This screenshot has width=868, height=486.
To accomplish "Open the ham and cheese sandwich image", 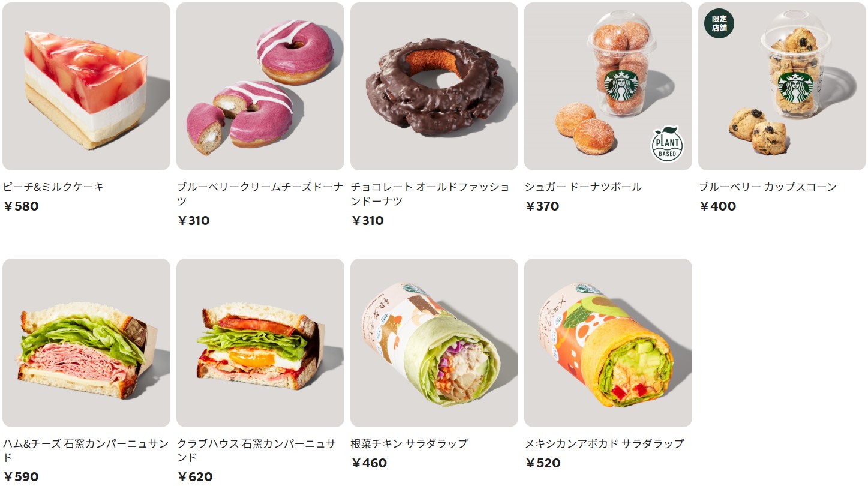I will (x=86, y=343).
